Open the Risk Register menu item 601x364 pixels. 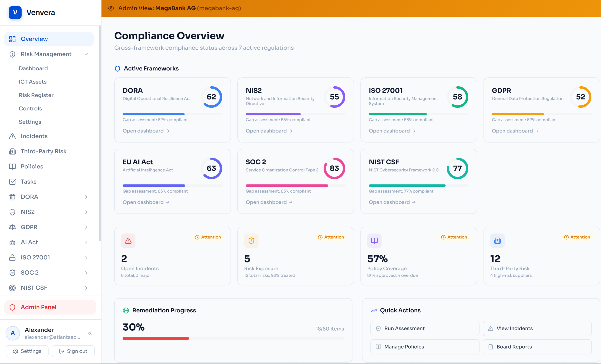point(36,95)
